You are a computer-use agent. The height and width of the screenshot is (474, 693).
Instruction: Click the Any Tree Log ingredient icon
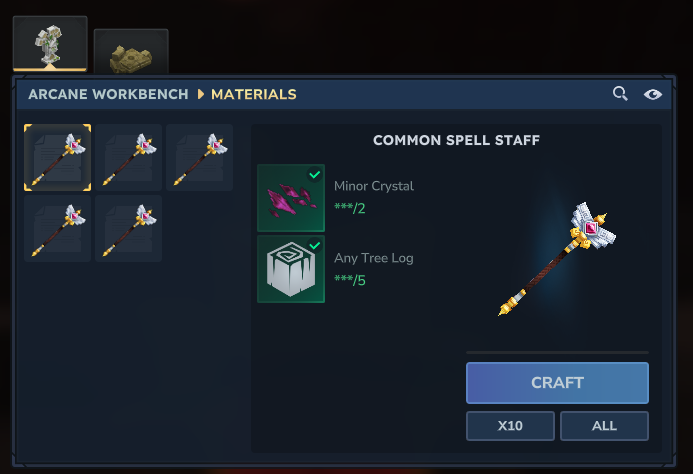click(291, 269)
